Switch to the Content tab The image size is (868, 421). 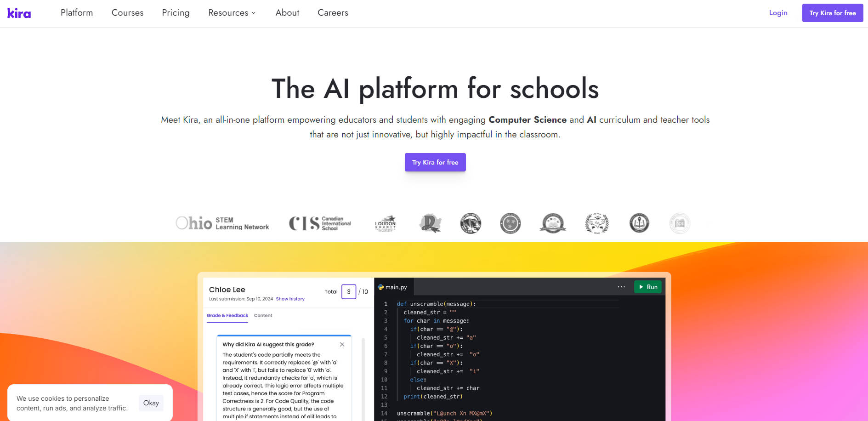click(263, 316)
